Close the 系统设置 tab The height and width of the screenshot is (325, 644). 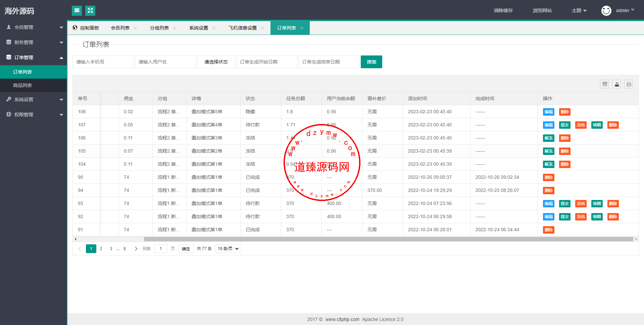[214, 28]
